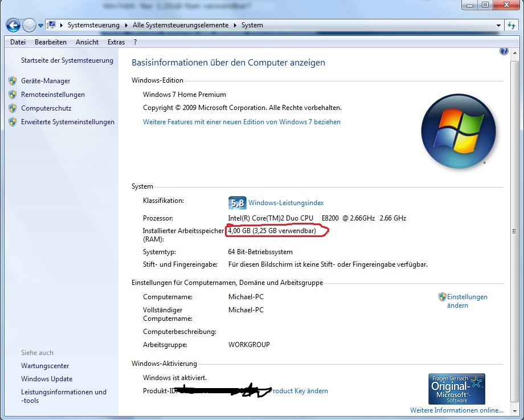Open Remoteeinstellungen link
This screenshot has width=524, height=420.
(x=53, y=95)
